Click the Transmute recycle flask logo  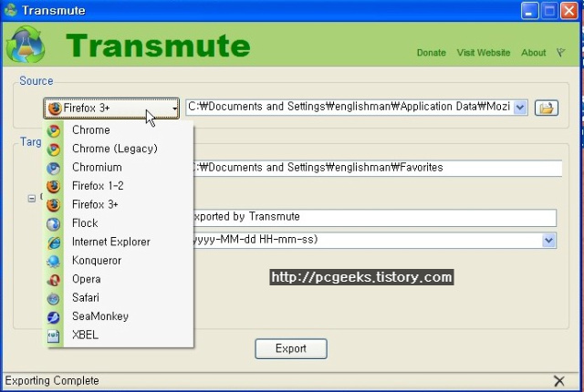click(x=26, y=45)
